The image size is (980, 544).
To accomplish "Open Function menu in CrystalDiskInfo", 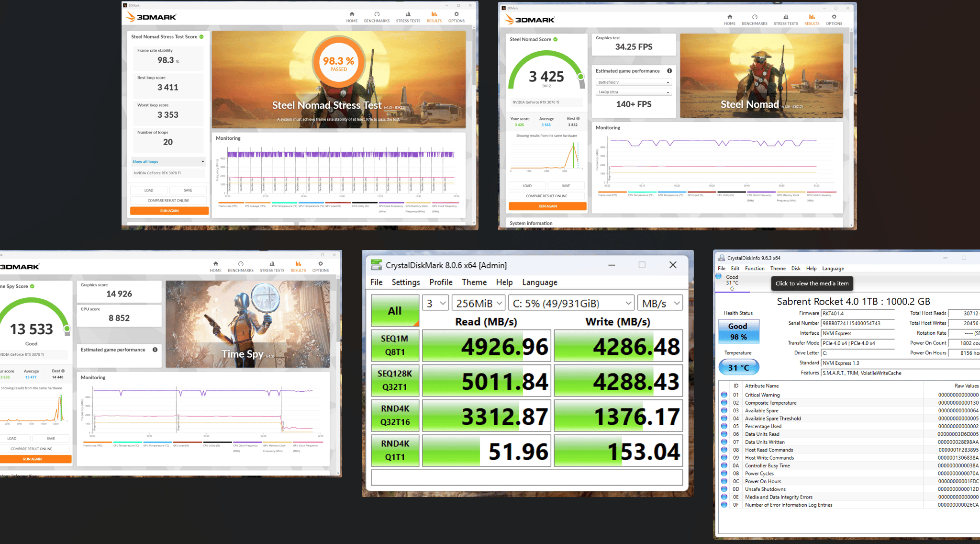I will [x=755, y=269].
